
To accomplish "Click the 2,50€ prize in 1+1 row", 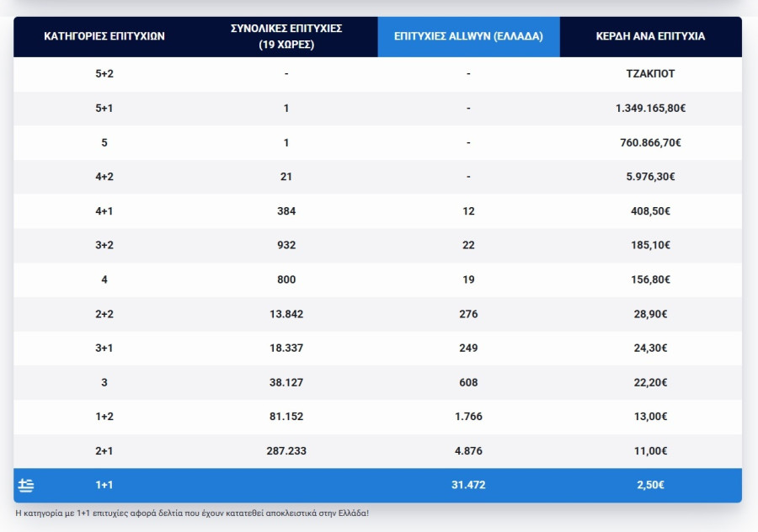I will tap(650, 485).
